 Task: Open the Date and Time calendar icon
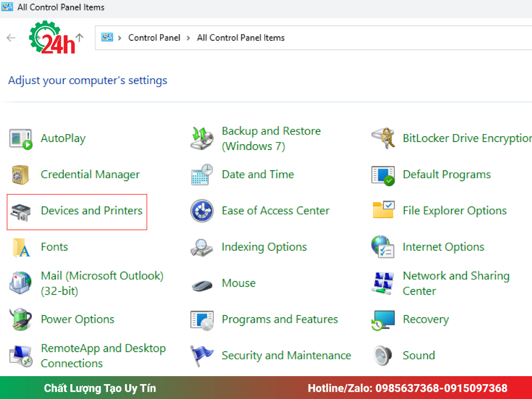coord(202,174)
